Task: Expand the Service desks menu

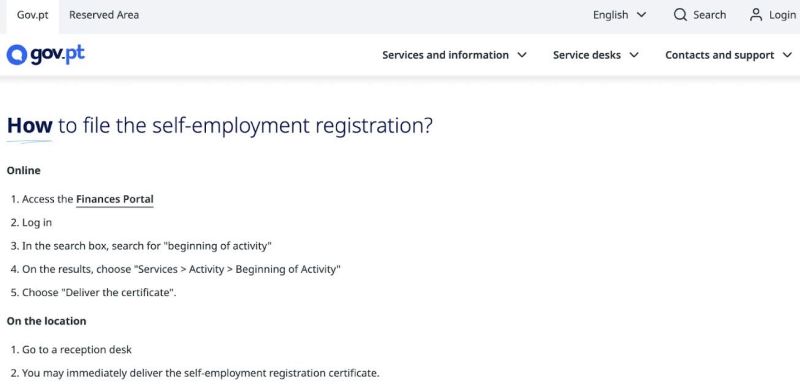Action: coord(596,55)
